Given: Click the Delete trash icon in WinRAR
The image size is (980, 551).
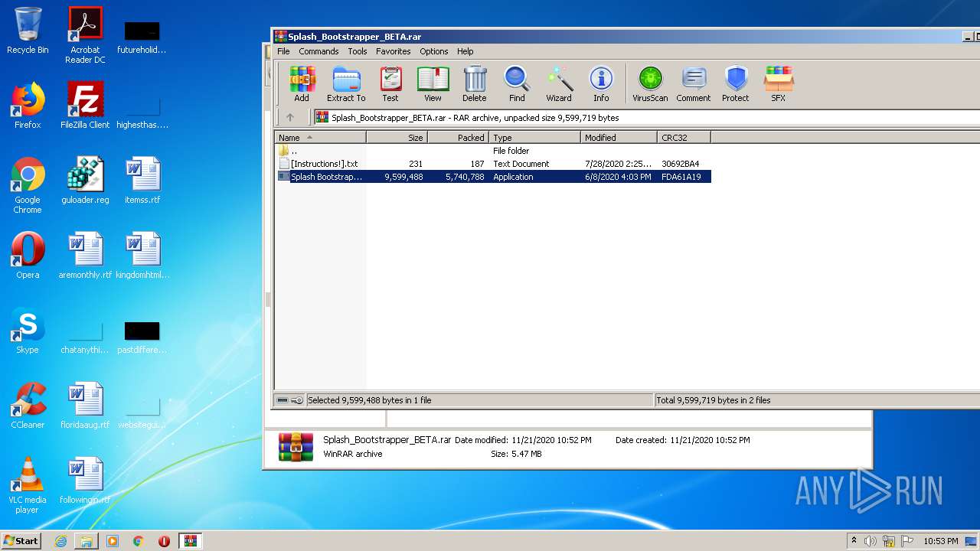Looking at the screenshot, I should (475, 84).
